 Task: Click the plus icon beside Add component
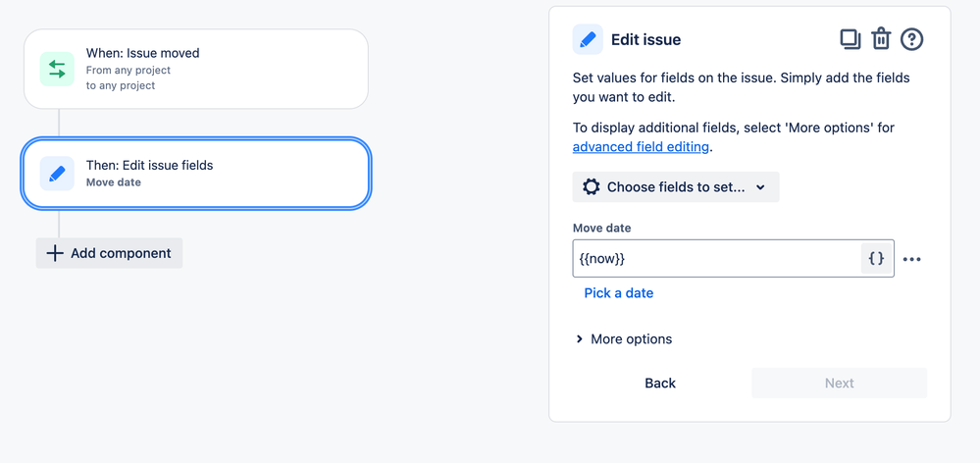pos(55,253)
